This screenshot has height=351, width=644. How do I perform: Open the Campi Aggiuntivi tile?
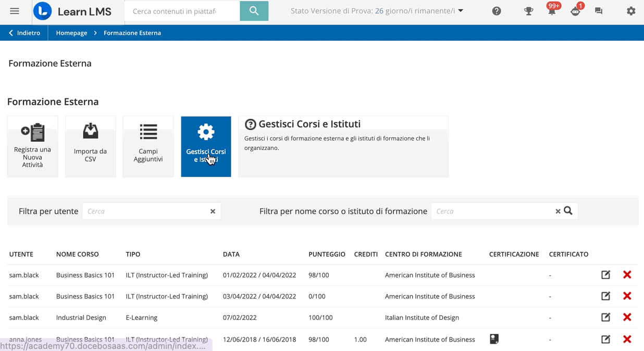[x=148, y=146]
